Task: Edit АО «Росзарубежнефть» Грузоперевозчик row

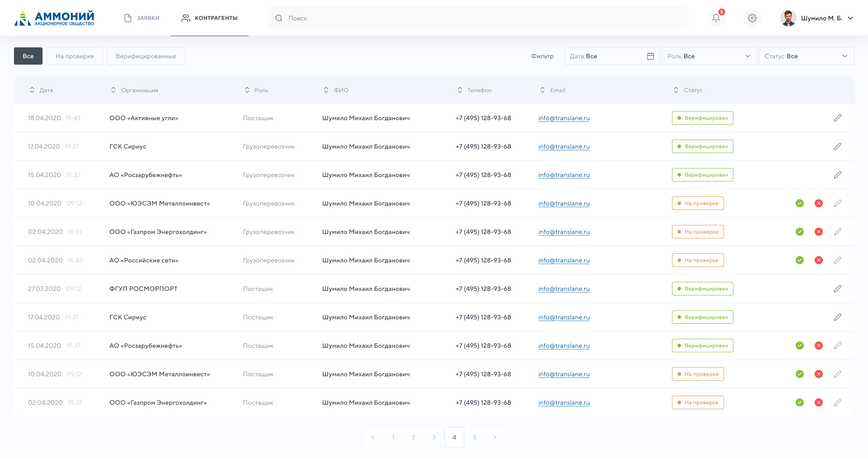Action: pyautogui.click(x=838, y=175)
